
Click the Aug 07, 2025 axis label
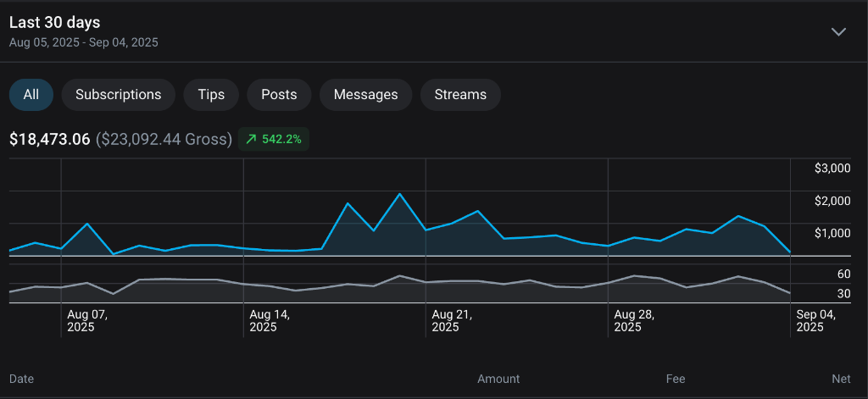(87, 320)
